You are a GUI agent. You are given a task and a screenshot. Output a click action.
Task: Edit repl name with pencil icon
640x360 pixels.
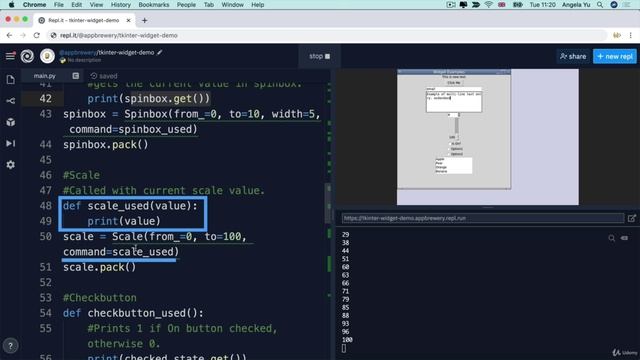coord(160,52)
